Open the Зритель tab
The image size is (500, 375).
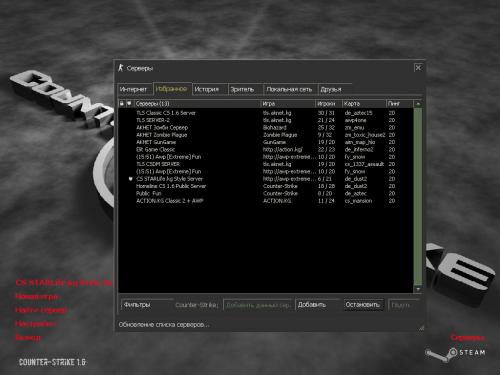(x=245, y=89)
